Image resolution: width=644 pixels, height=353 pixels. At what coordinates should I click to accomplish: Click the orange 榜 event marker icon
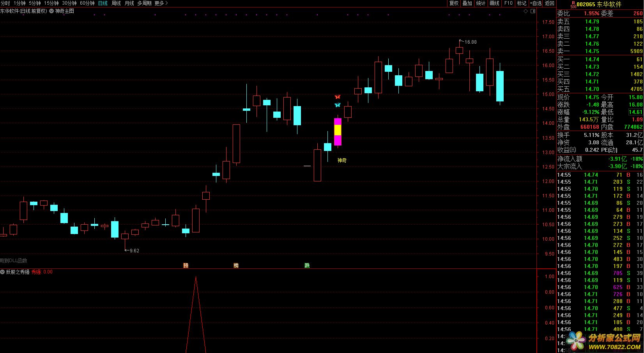click(x=236, y=265)
